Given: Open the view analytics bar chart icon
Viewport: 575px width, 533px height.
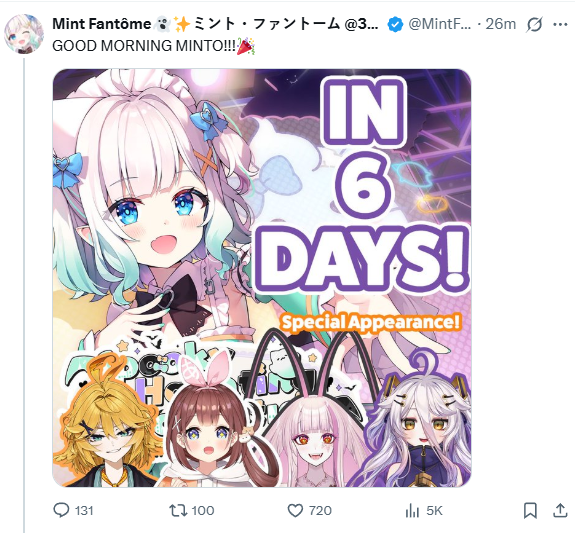Looking at the screenshot, I should [x=412, y=511].
